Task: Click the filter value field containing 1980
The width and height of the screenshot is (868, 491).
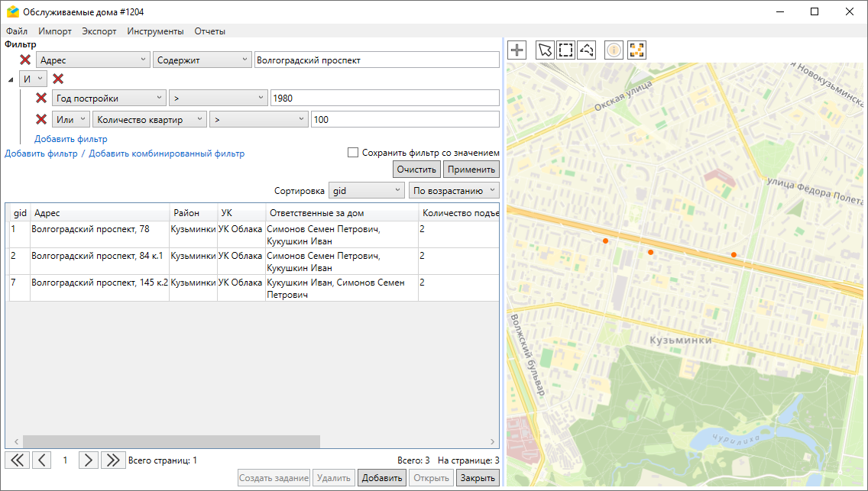Action: (x=384, y=98)
